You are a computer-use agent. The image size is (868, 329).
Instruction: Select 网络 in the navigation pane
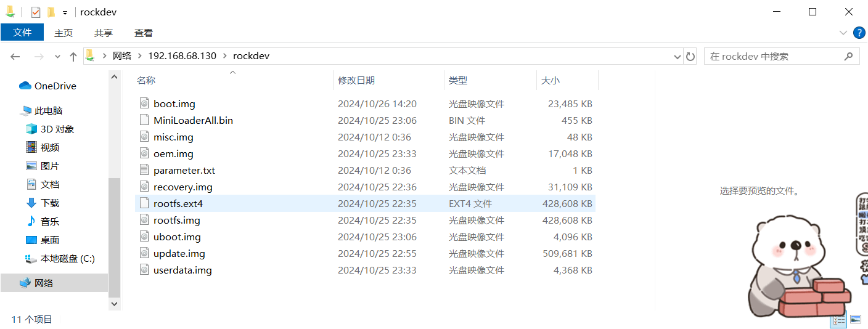(44, 283)
